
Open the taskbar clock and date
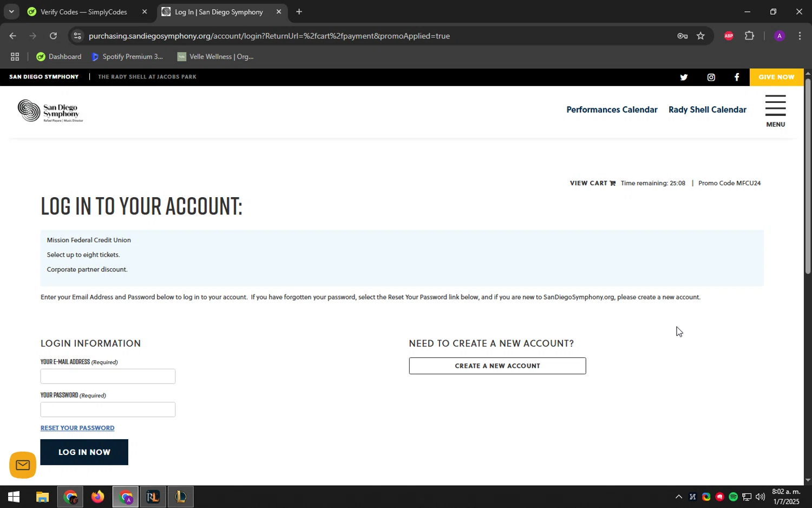click(x=785, y=497)
